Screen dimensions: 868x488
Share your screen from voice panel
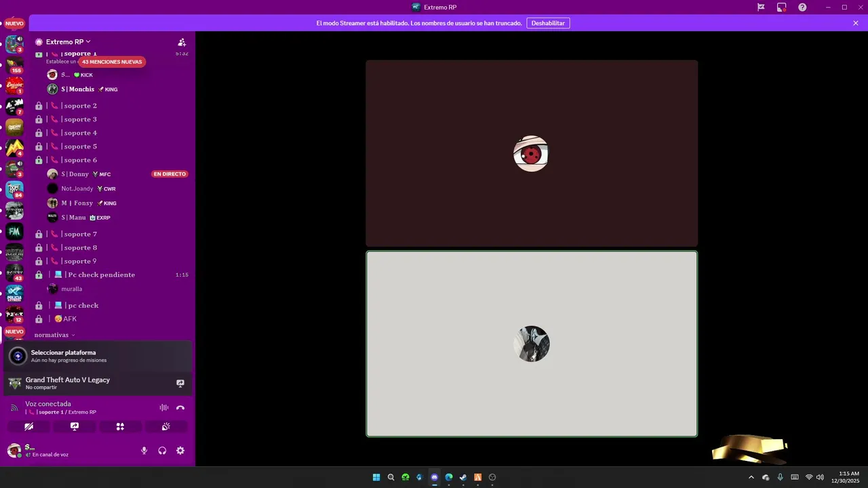point(75,426)
